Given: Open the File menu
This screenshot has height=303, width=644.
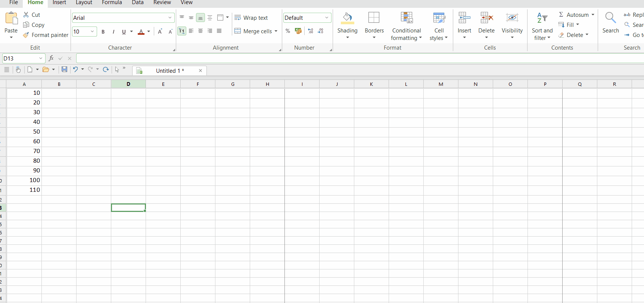Looking at the screenshot, I should (13, 3).
